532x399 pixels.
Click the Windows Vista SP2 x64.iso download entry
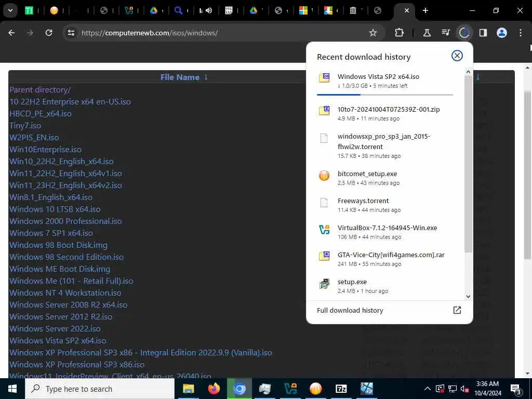click(385, 81)
